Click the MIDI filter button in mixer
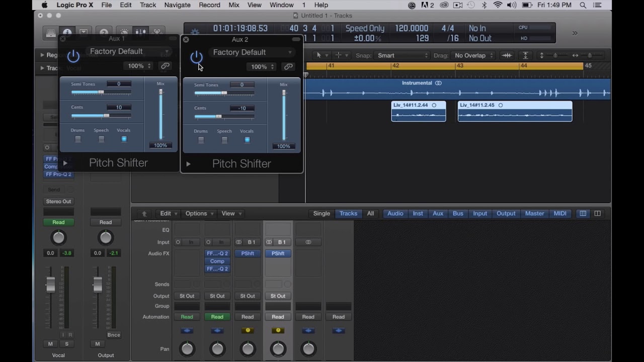 click(x=560, y=214)
